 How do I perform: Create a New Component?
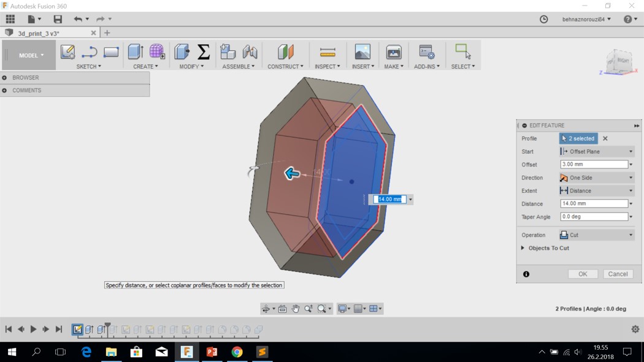[228, 52]
